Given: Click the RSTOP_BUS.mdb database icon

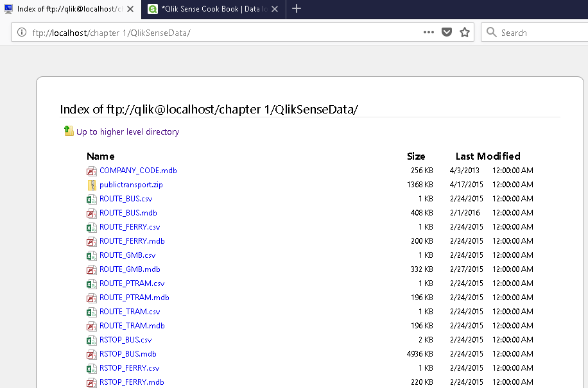Looking at the screenshot, I should [92, 355].
